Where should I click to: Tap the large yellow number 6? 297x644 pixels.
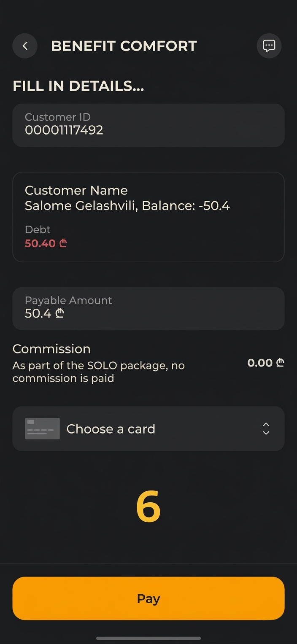click(148, 507)
